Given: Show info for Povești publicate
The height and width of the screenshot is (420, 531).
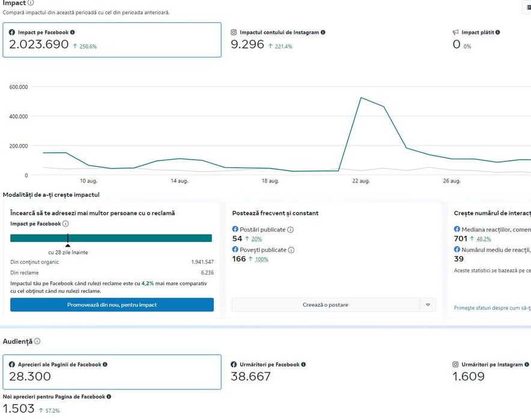Looking at the screenshot, I should pos(291,250).
